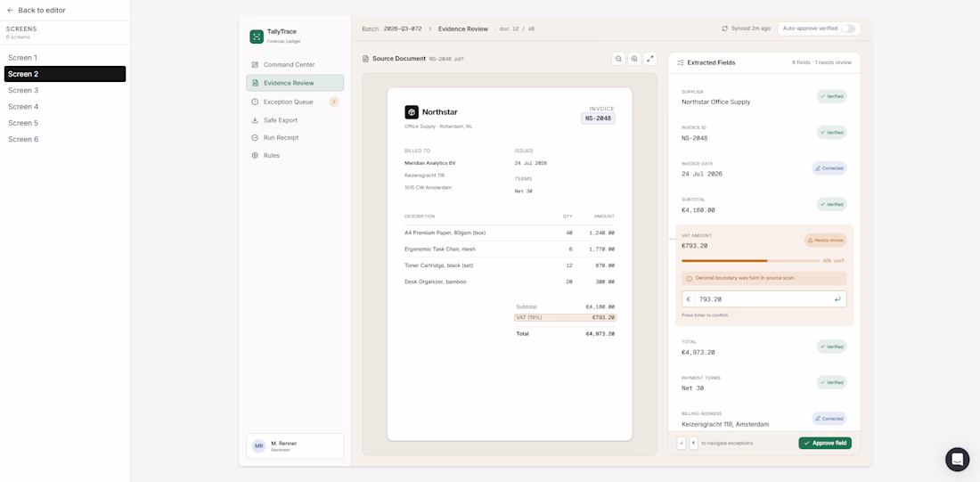Click the sync refresh icon
980x482 pixels.
(x=724, y=29)
